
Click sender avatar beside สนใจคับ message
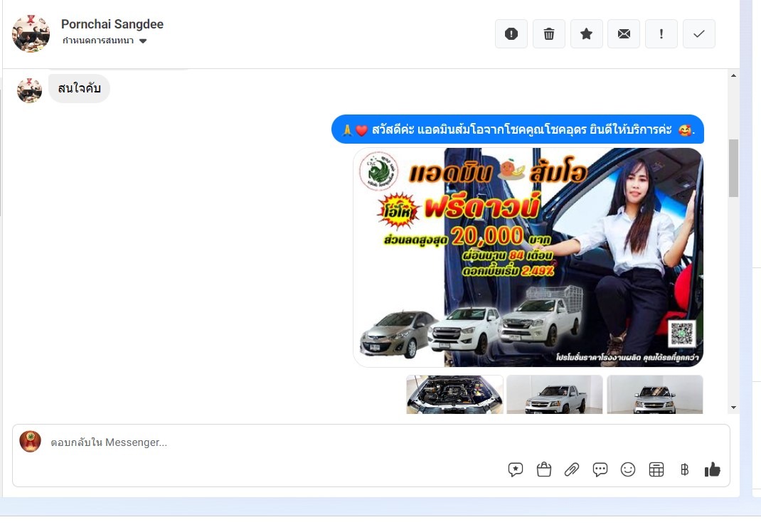(x=30, y=90)
